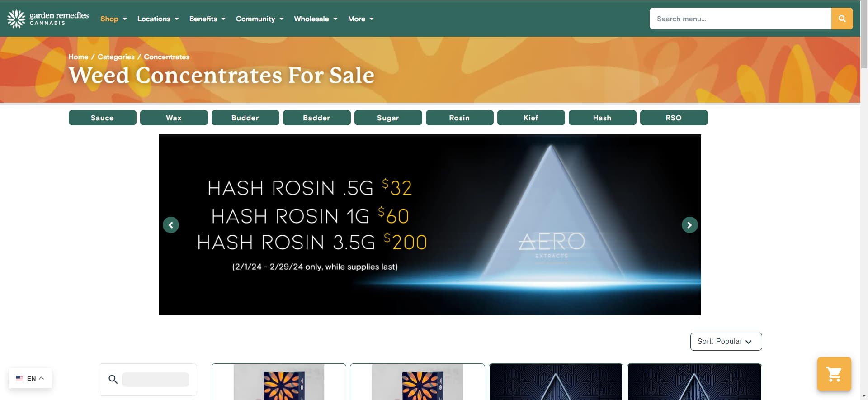Image resolution: width=868 pixels, height=400 pixels.
Task: Filter by Hash concentrates
Action: click(603, 118)
